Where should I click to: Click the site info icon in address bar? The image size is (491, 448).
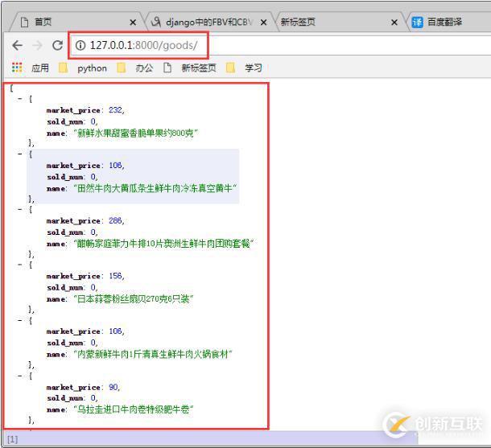pos(80,46)
